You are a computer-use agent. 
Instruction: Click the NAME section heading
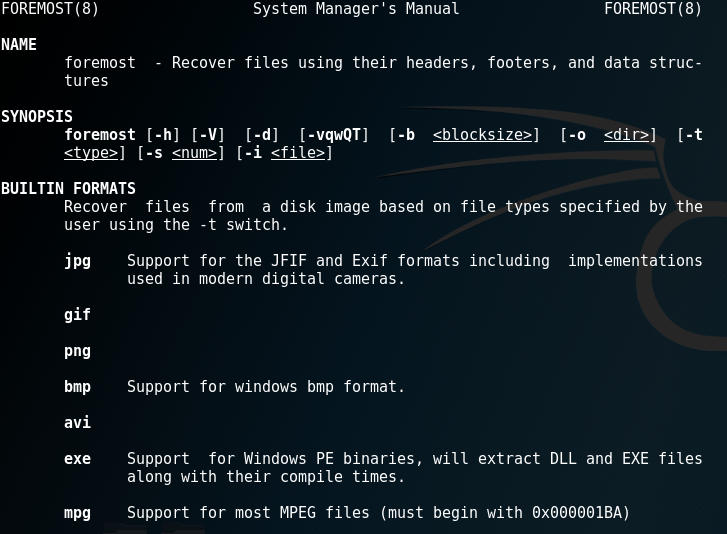[x=19, y=44]
